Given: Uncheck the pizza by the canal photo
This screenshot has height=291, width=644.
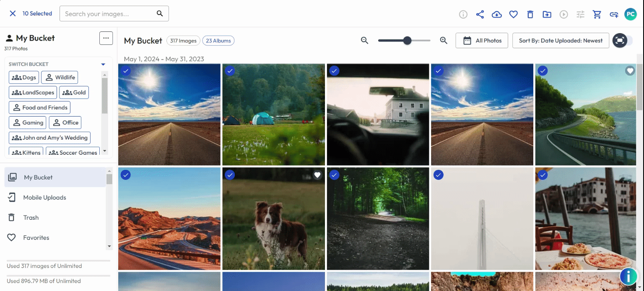Looking at the screenshot, I should click(543, 175).
